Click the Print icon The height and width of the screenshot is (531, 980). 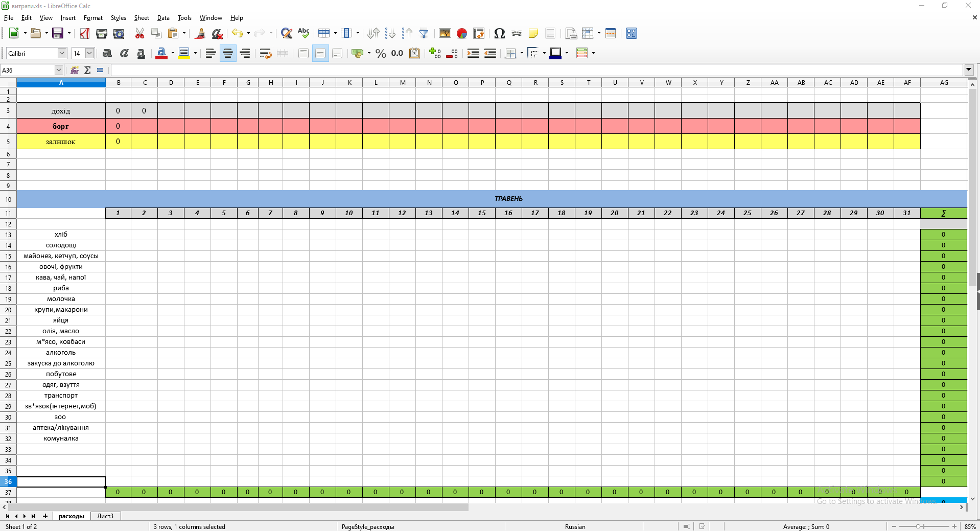[x=102, y=33]
